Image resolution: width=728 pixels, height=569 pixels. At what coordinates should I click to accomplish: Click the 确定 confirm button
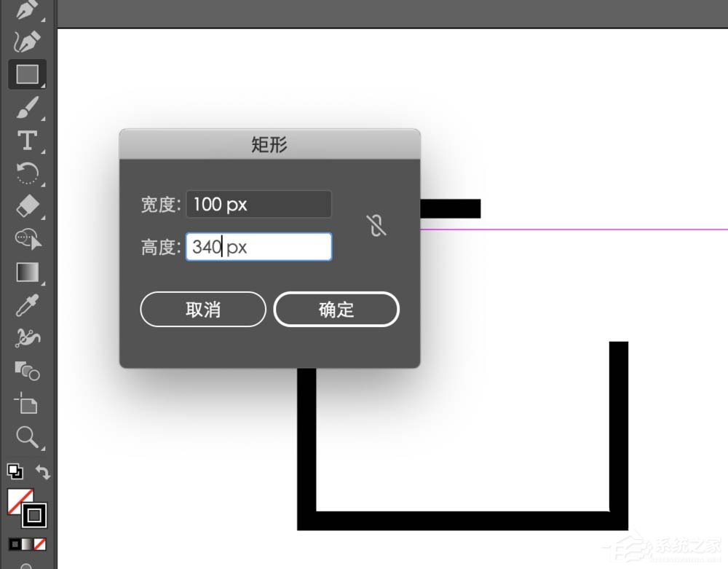pos(336,310)
